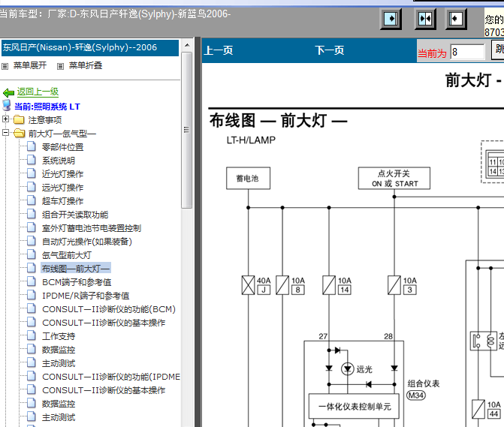Image resolution: width=504 pixels, height=427 pixels.
Task: Click the 当前:照明系统 LT label
Action: [47, 107]
